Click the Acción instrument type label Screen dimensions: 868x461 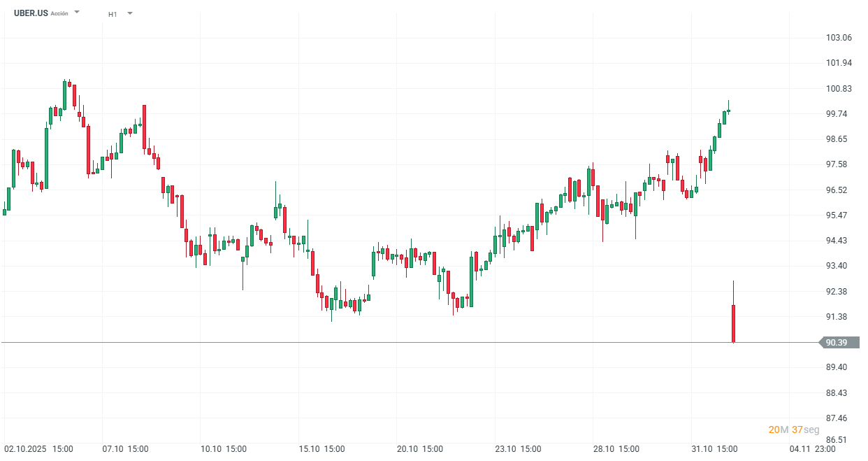pos(61,12)
